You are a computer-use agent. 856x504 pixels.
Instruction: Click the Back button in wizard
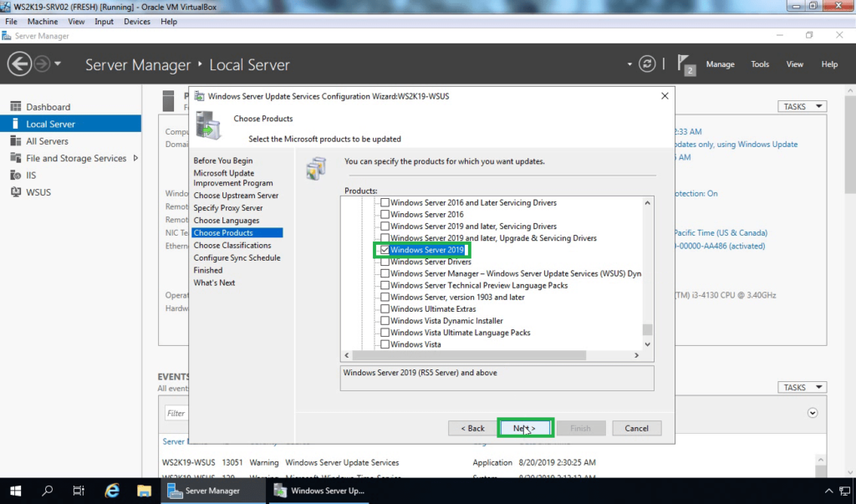tap(472, 428)
